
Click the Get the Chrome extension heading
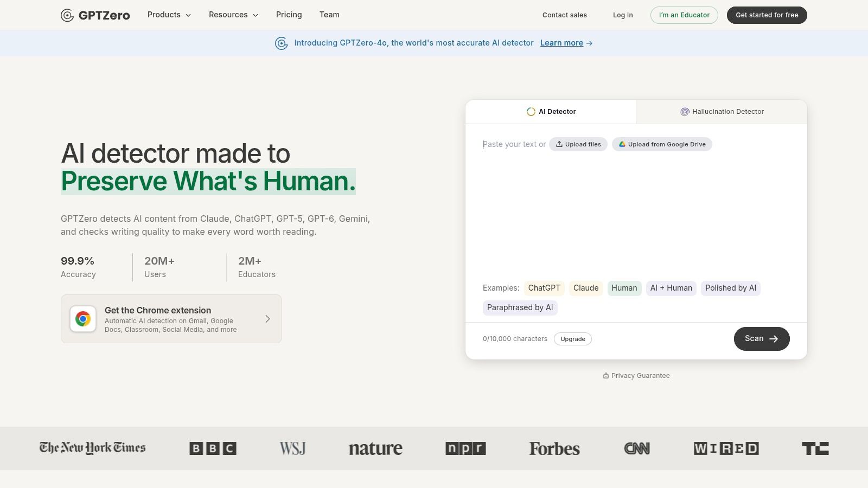pos(158,310)
